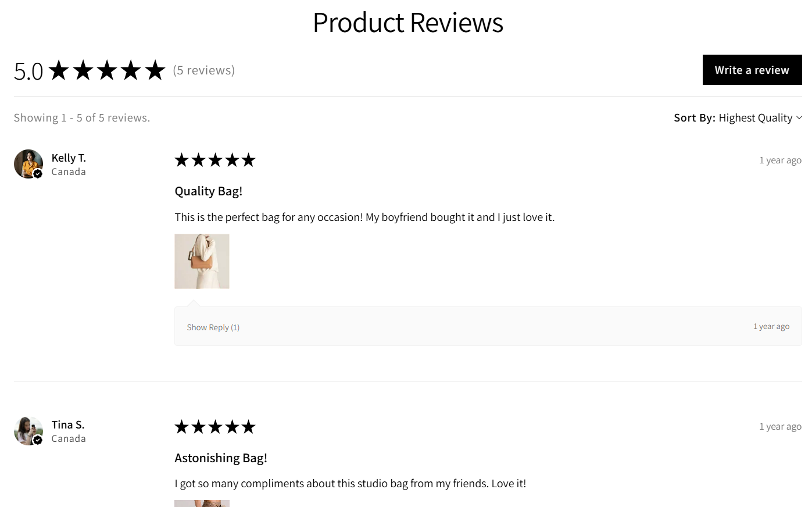
Task: Select the third star in Tina's review rating
Action: pos(216,426)
